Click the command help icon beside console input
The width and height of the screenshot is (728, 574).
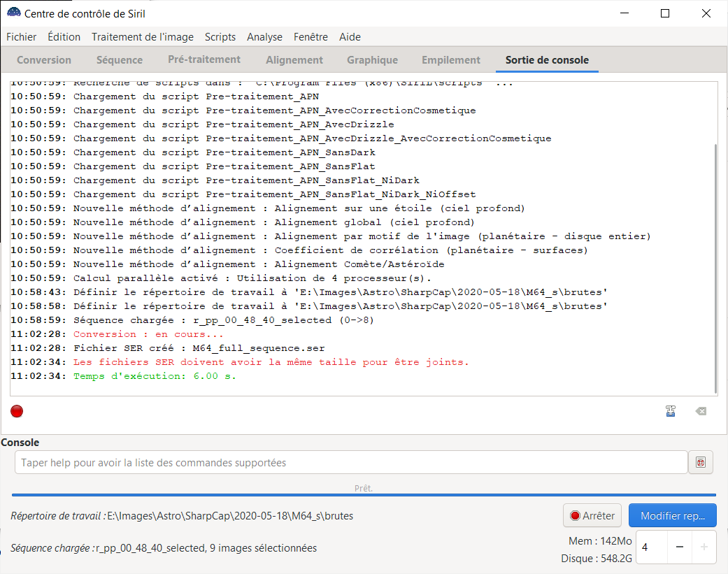[x=701, y=462]
